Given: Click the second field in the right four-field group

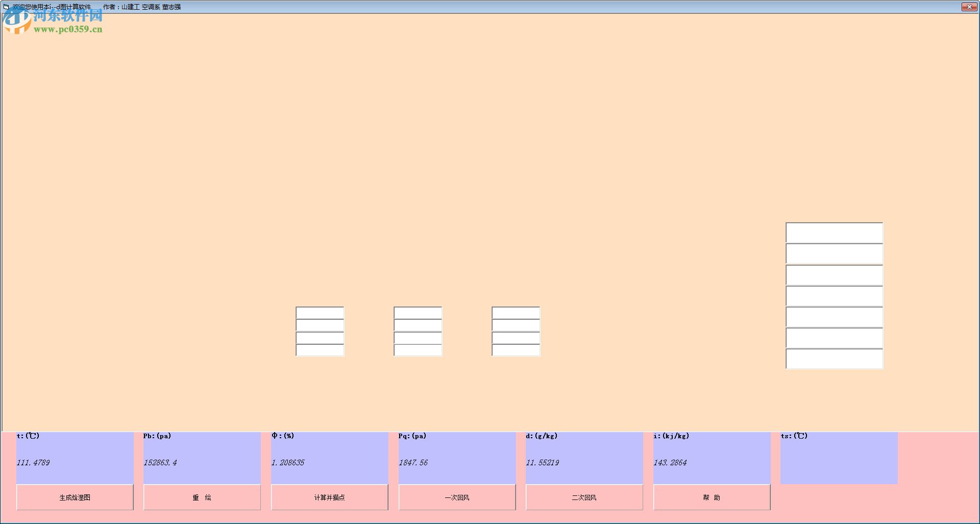Looking at the screenshot, I should [x=516, y=325].
